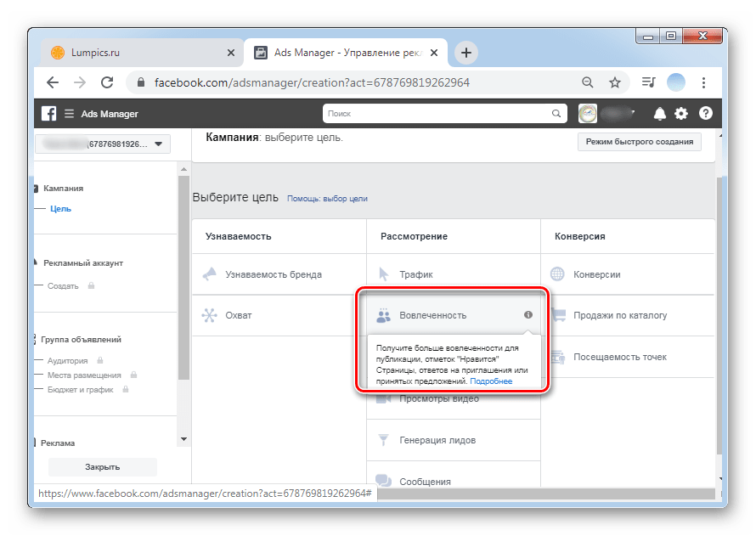756x536 pixels.
Task: Click the Facebook logo icon
Action: [x=49, y=114]
